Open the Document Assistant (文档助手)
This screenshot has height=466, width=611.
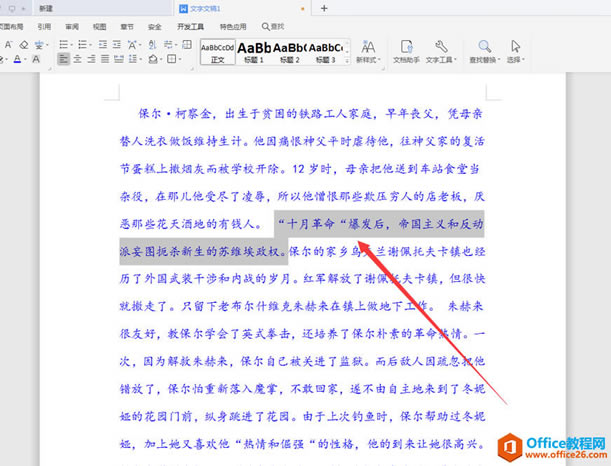point(406,51)
